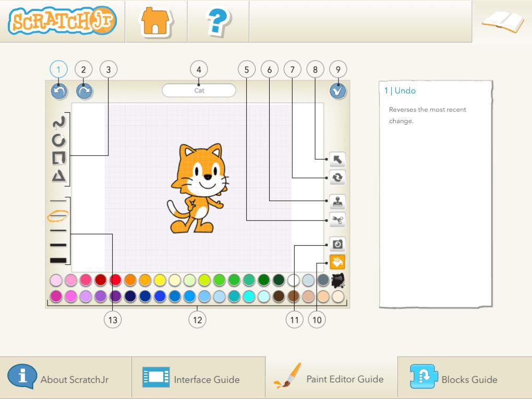
Task: Click the ScratchJr logo
Action: coord(63,20)
